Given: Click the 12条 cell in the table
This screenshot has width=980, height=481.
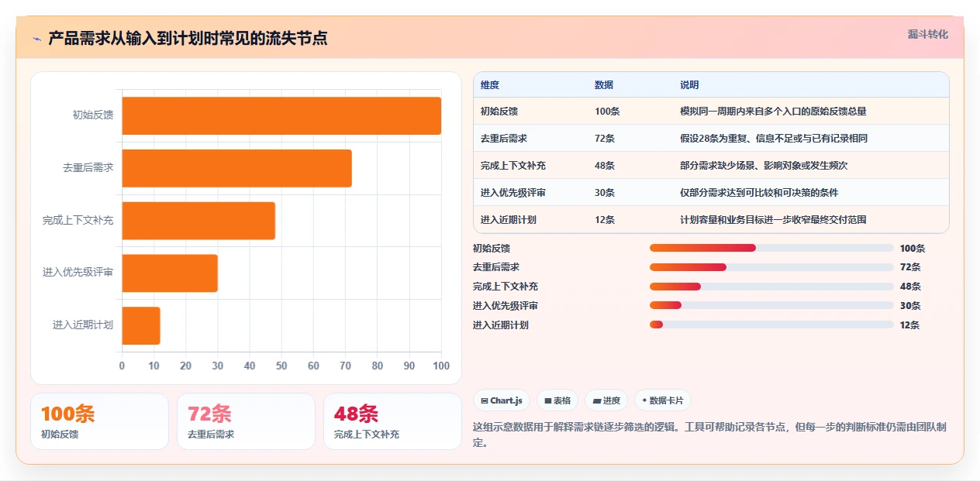Looking at the screenshot, I should click(605, 220).
